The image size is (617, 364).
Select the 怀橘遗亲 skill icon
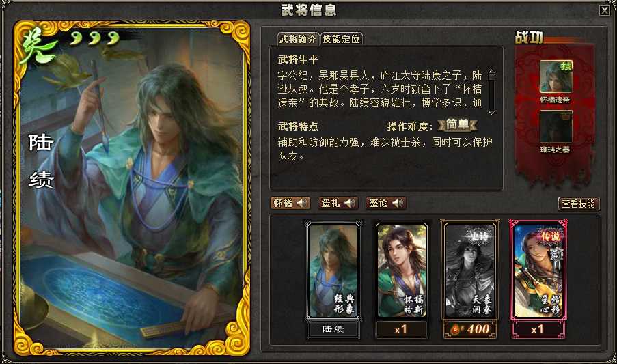click(x=556, y=76)
